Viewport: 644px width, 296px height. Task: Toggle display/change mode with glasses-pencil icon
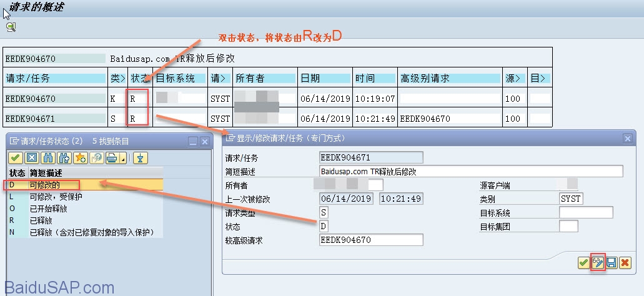(598, 263)
